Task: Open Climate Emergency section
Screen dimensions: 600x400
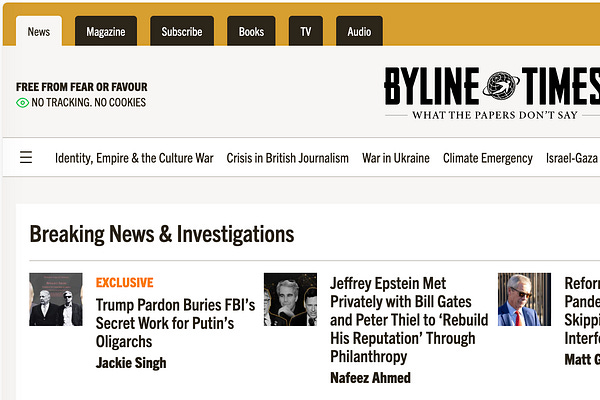Action: tap(488, 158)
